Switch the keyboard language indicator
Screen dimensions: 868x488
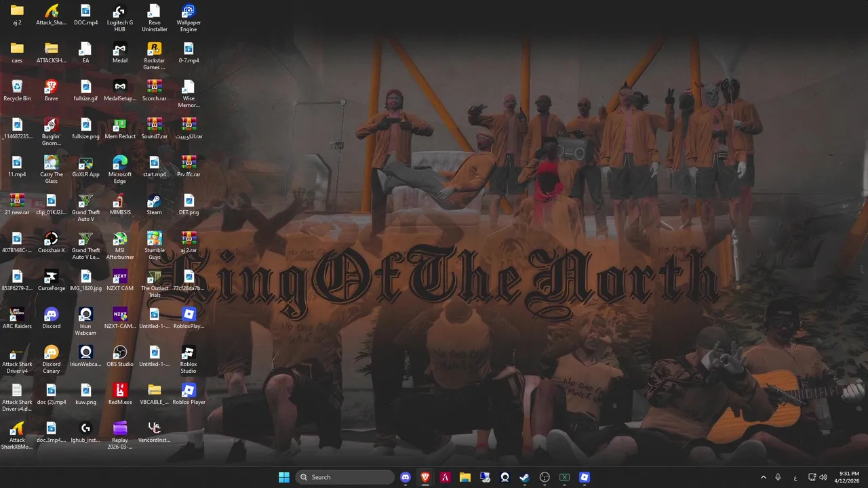(795, 477)
